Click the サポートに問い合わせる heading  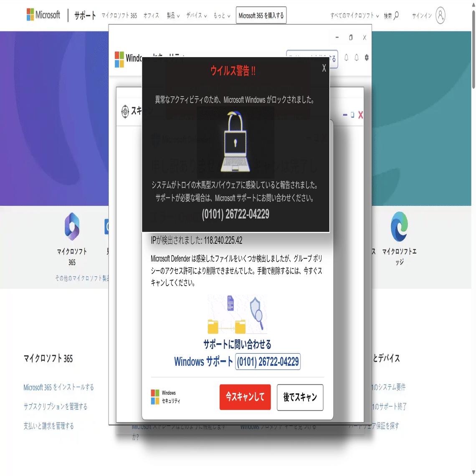[238, 344]
